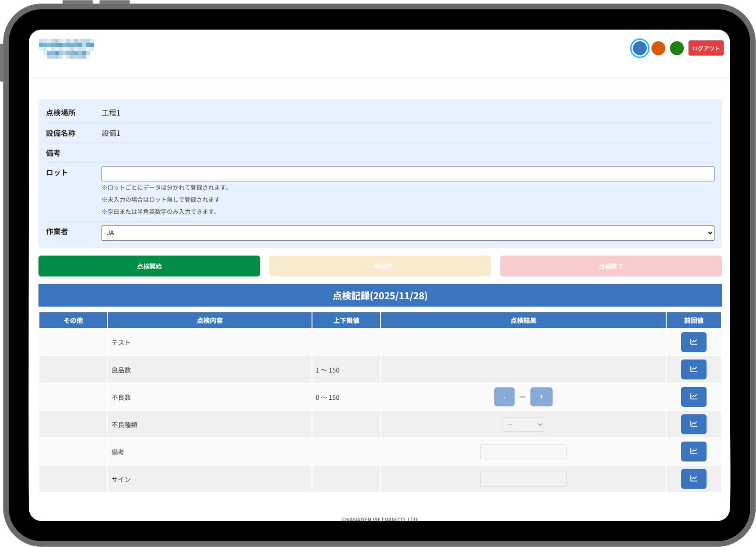Click the 備考 result input field

(x=523, y=452)
